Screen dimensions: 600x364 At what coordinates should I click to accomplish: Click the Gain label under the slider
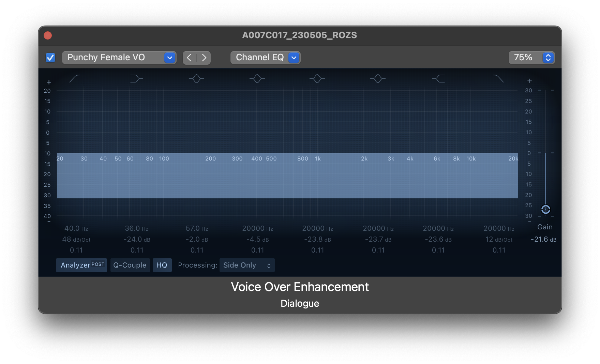545,227
